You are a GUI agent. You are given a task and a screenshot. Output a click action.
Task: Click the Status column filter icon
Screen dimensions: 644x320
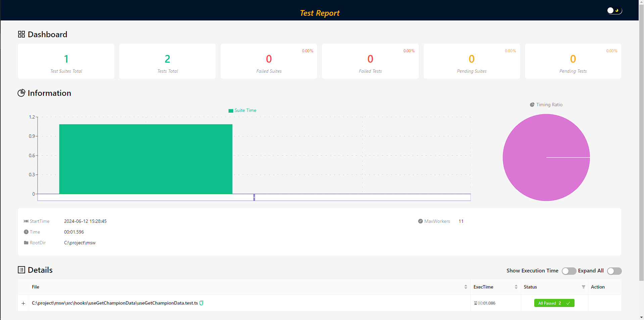[x=584, y=287]
